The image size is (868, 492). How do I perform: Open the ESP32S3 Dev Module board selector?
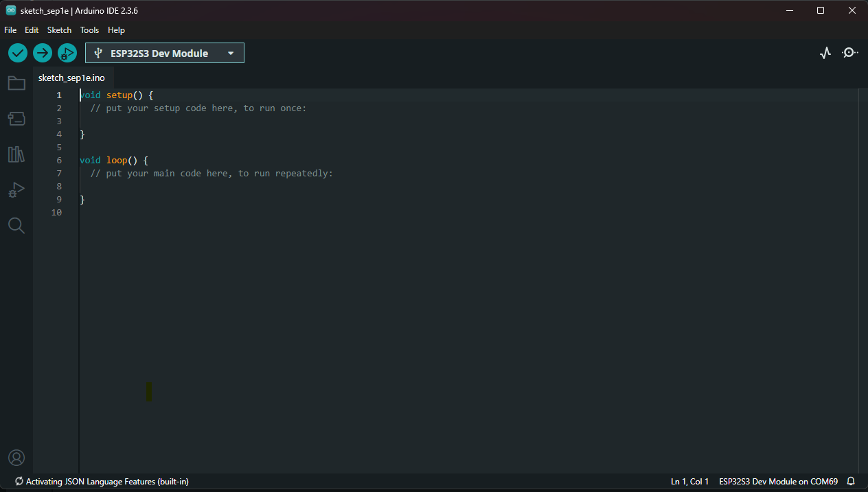165,53
